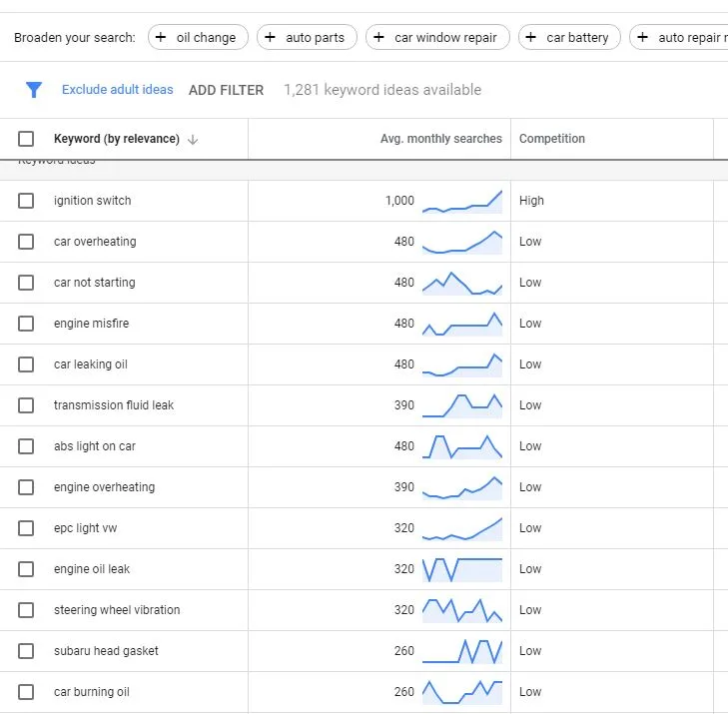Check the steering wheel vibration checkbox
The height and width of the screenshot is (714, 728).
click(26, 610)
